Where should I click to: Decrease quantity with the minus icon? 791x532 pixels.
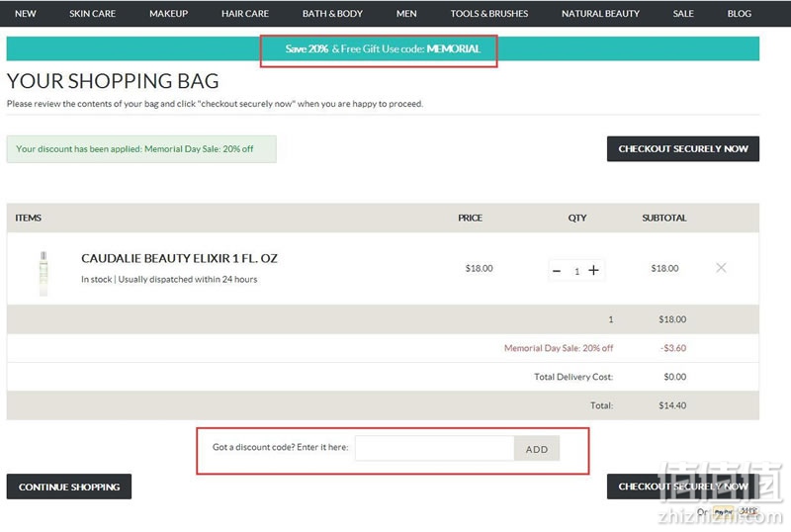557,271
